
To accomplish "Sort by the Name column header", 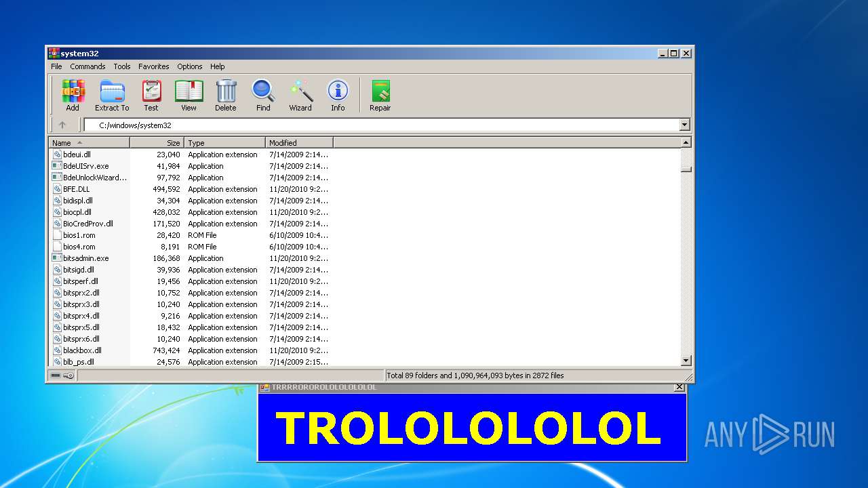I will (90, 143).
